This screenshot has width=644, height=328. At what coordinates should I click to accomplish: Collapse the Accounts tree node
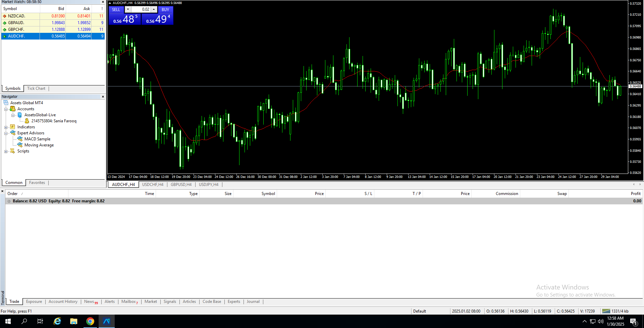(6, 109)
